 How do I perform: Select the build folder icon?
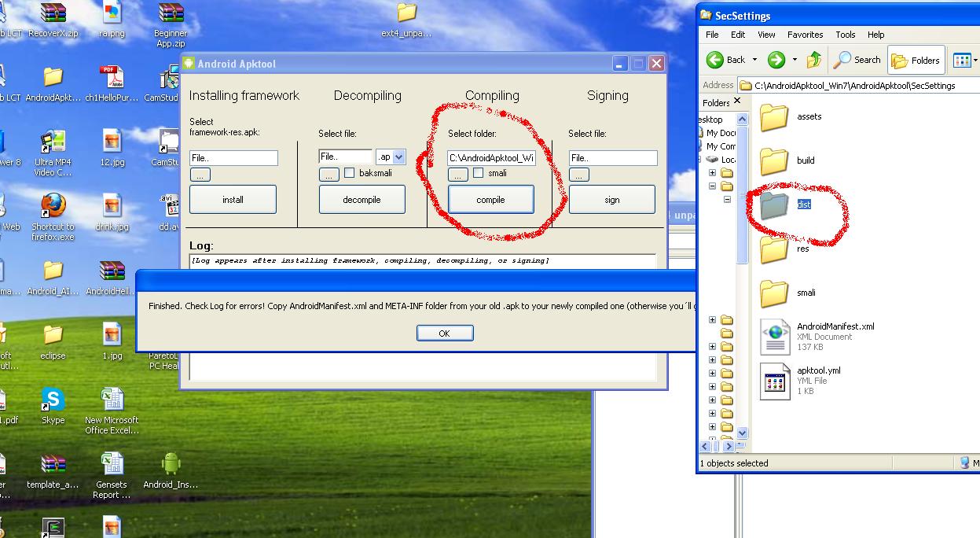point(774,160)
